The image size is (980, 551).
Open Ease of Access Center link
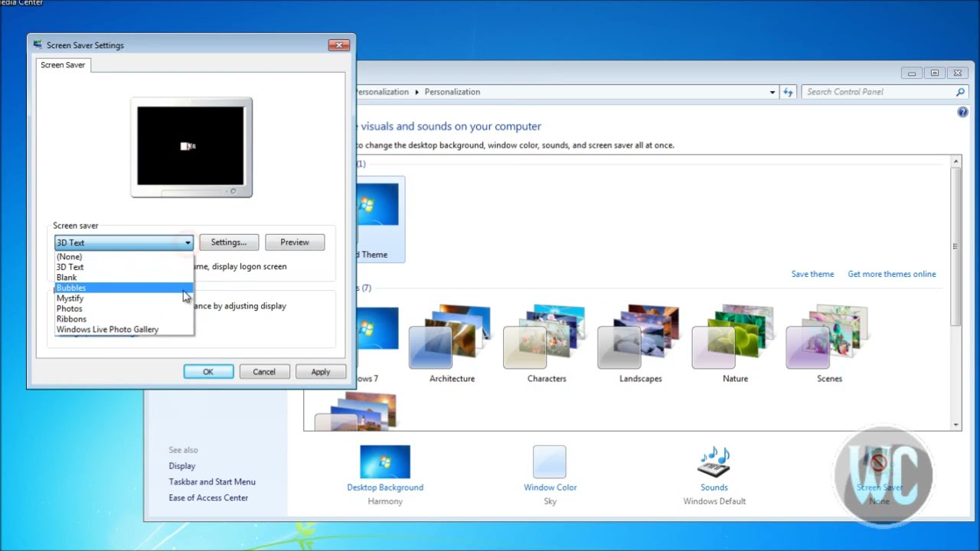point(208,498)
